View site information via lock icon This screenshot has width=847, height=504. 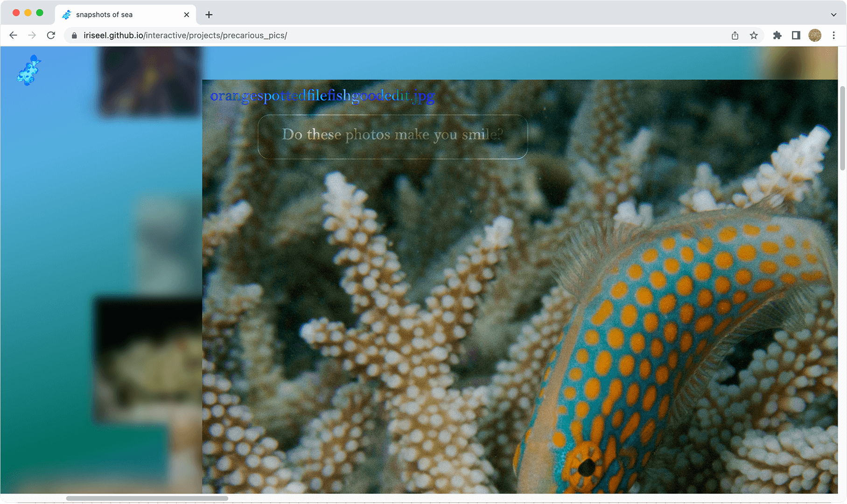[x=74, y=35]
